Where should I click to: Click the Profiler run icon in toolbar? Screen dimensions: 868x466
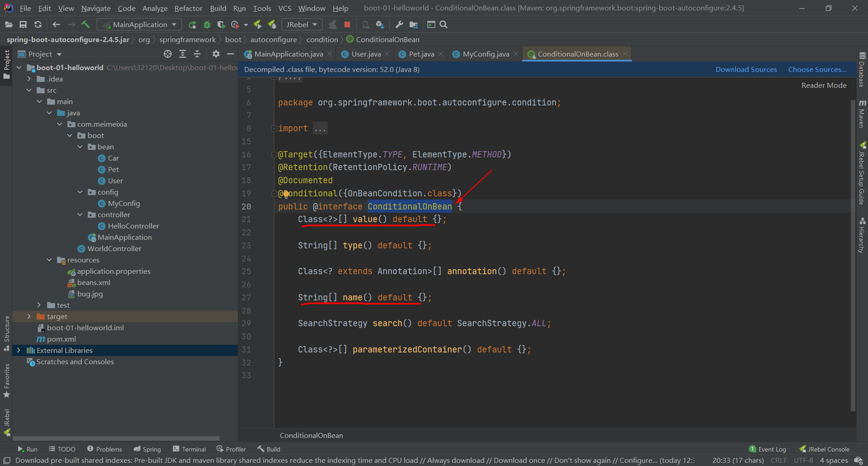[235, 24]
